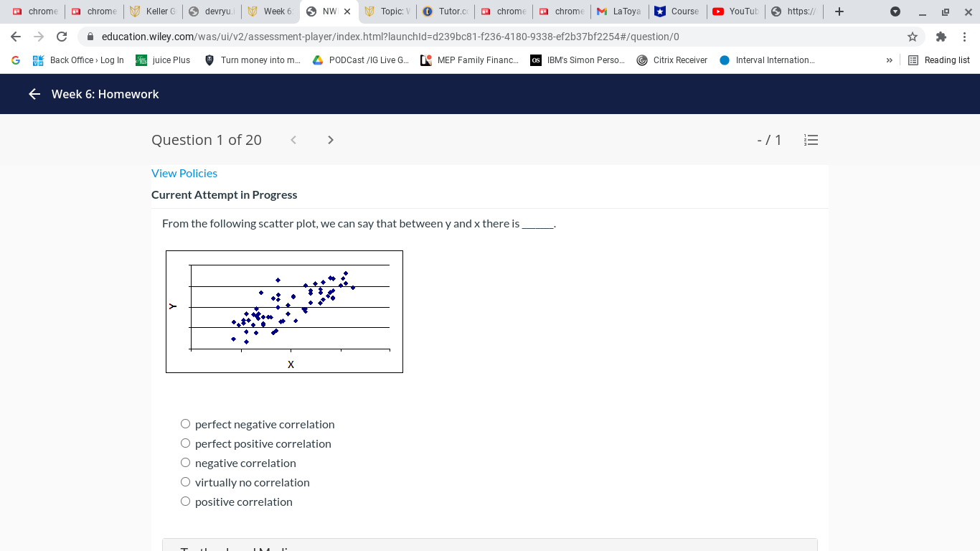
Task: Click the Chrome profile dropdown icon
Action: click(895, 11)
